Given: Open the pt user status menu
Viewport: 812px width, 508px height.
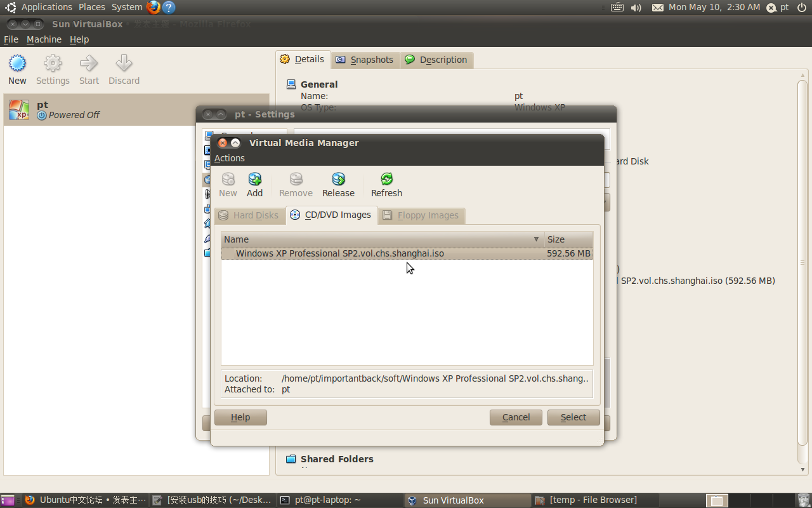Looking at the screenshot, I should [778, 7].
